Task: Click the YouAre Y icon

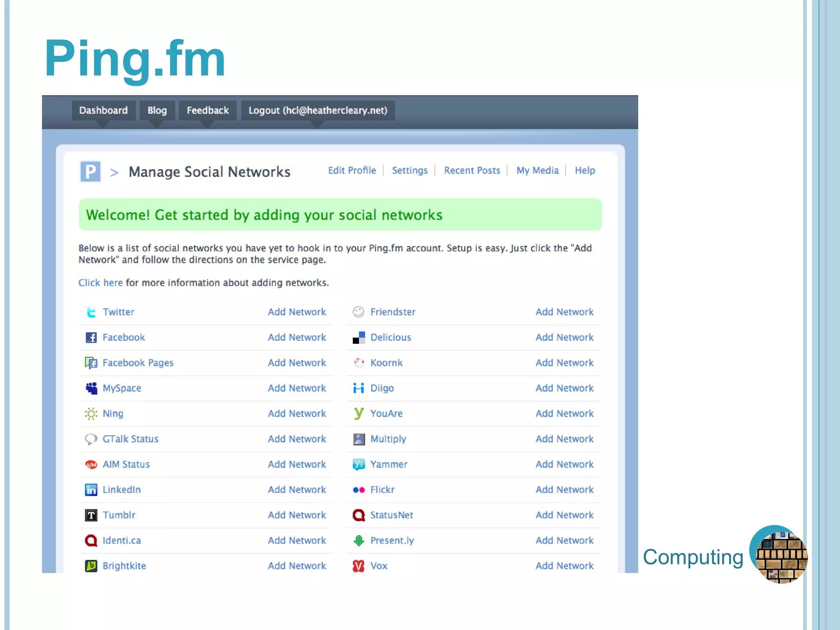Action: [x=358, y=414]
